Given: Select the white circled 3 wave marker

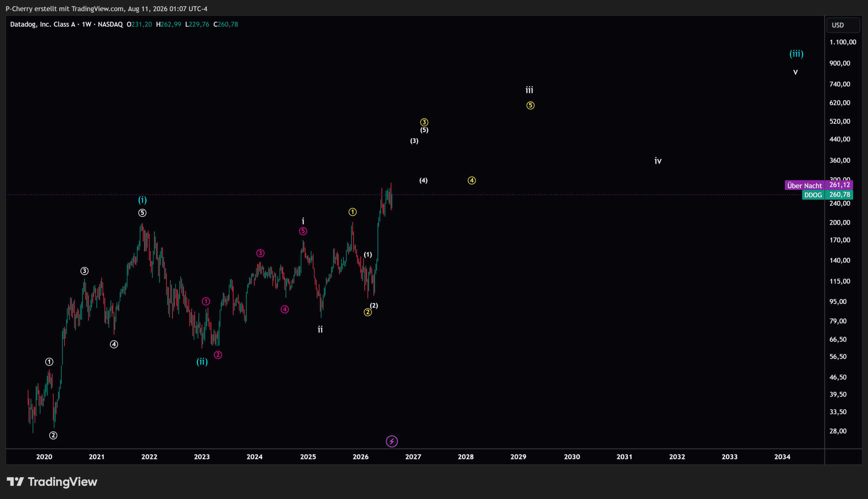Looking at the screenshot, I should pos(84,271).
